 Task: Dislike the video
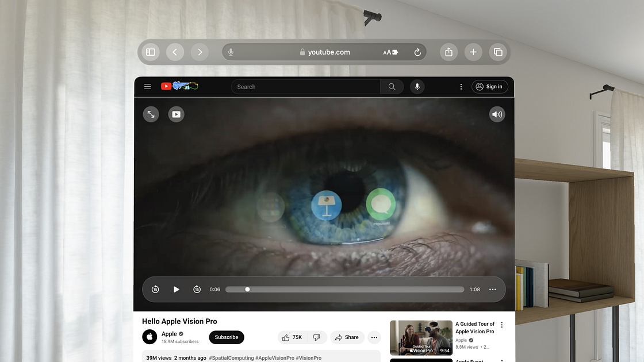tap(317, 337)
